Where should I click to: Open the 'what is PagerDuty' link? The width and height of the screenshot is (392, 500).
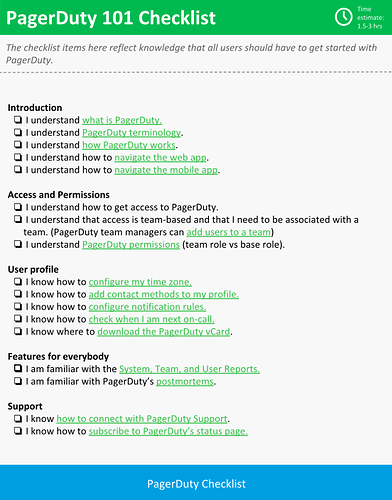(x=122, y=120)
